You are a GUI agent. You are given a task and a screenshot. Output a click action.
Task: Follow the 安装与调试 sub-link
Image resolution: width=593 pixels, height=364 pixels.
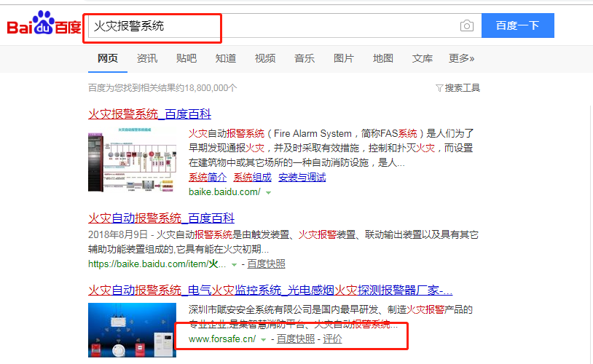pos(302,177)
